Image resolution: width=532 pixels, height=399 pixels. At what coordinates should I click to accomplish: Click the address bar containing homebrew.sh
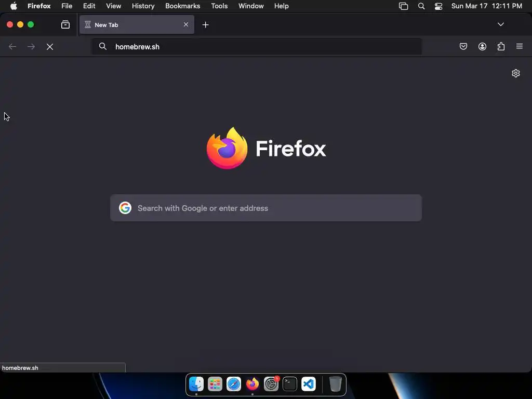pos(257,46)
